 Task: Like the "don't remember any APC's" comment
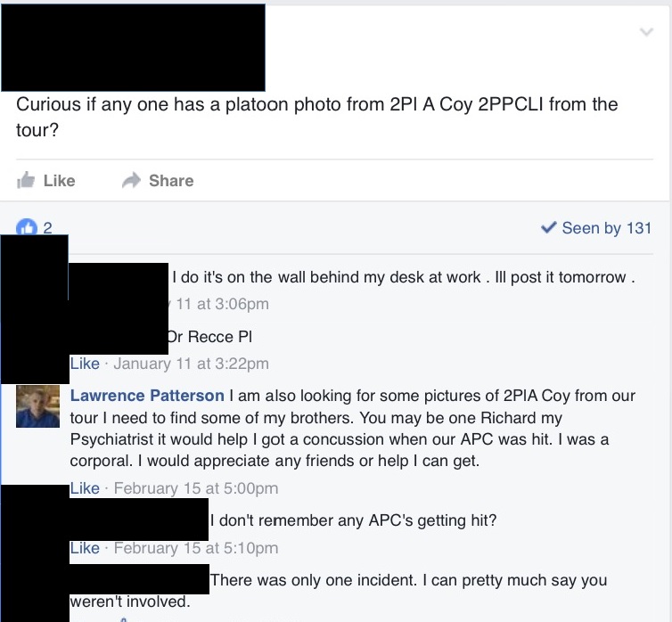pos(85,548)
